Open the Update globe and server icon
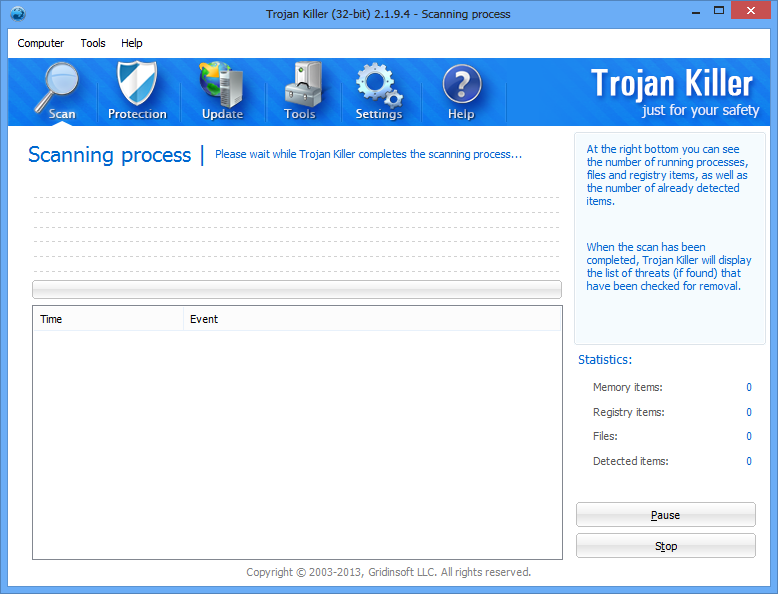 tap(222, 91)
